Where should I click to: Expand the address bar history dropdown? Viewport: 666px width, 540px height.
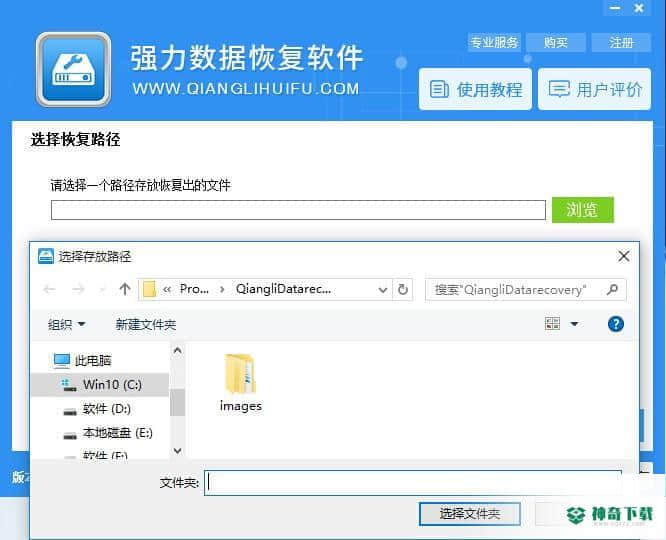(x=382, y=290)
